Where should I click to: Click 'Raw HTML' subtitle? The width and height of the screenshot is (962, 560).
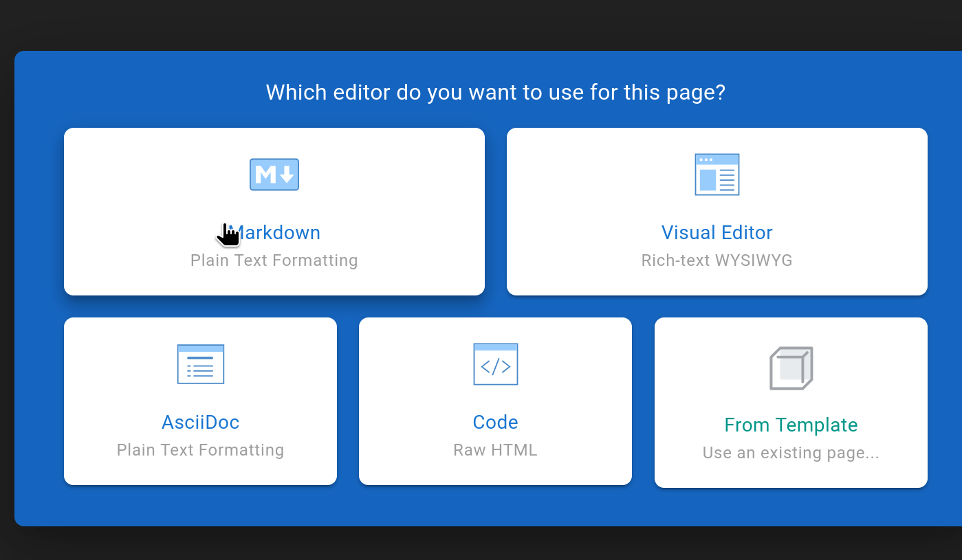496,450
